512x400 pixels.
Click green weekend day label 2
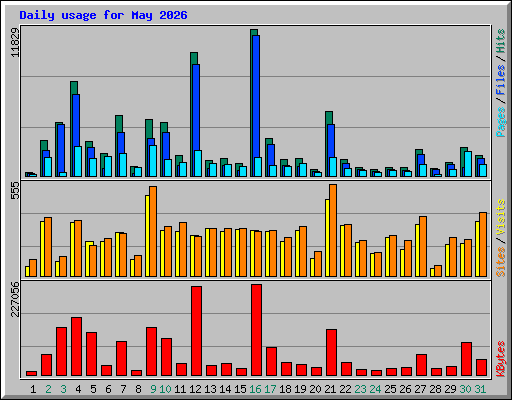tap(48, 389)
